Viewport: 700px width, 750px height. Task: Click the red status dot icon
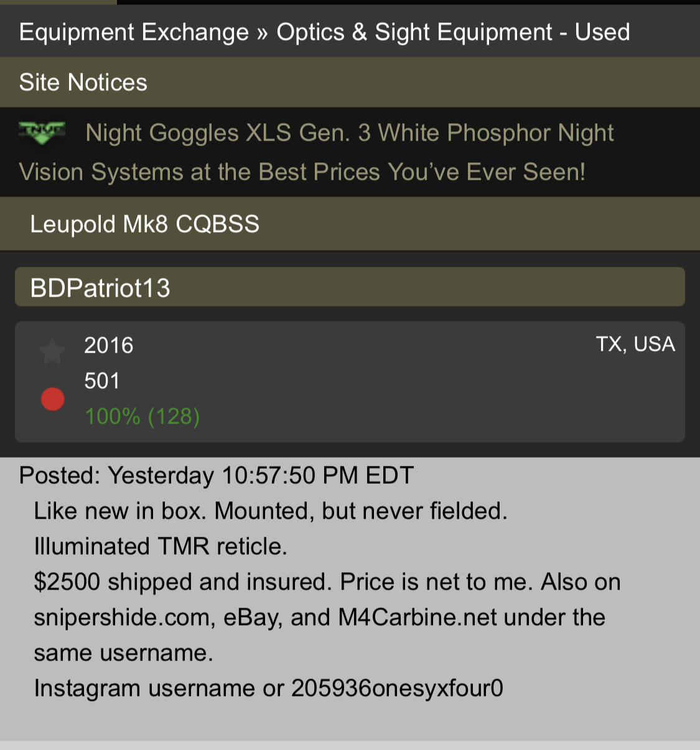(53, 399)
